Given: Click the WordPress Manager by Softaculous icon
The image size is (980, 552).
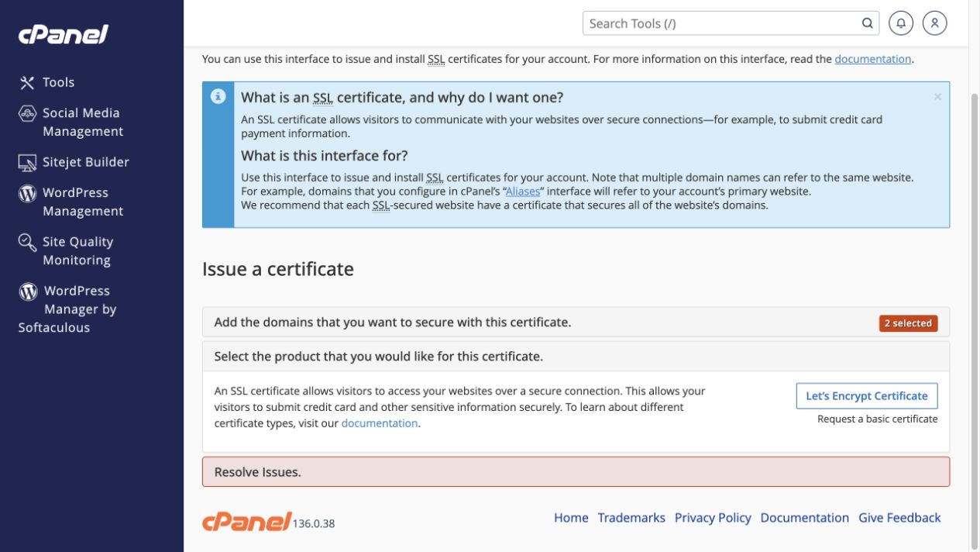Looking at the screenshot, I should (29, 292).
